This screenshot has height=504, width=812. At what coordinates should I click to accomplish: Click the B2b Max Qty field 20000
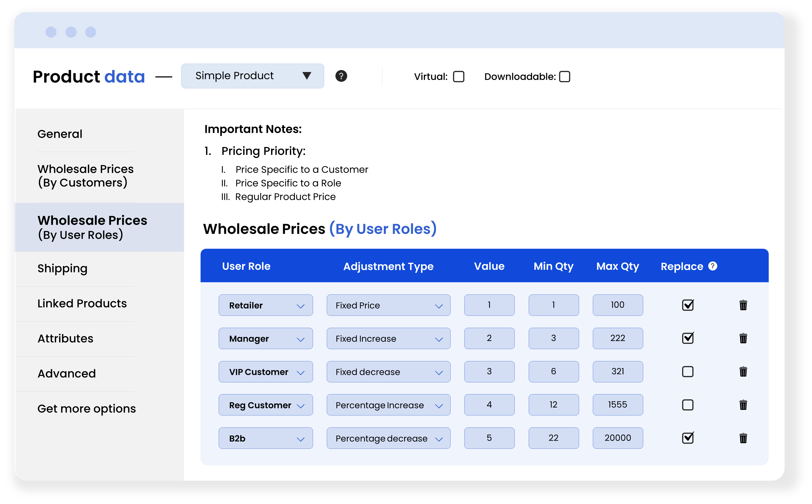(618, 438)
